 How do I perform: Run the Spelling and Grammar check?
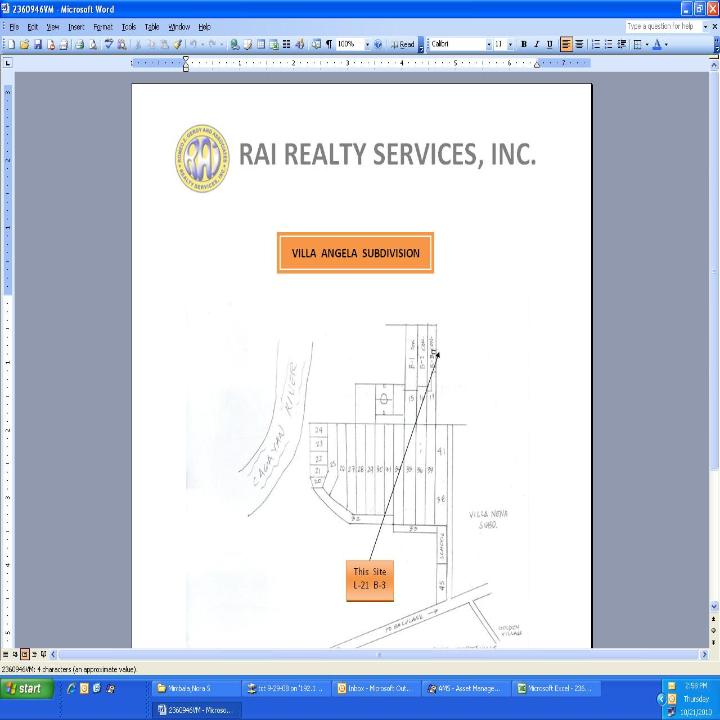[108, 45]
